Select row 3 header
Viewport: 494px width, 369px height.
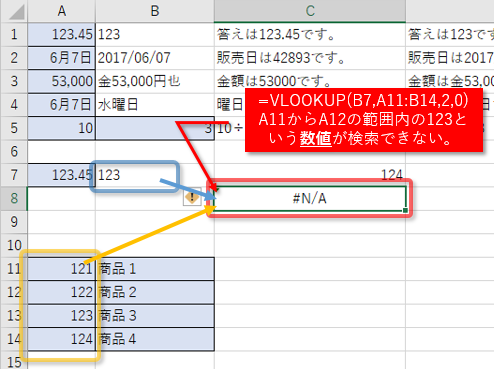[x=14, y=81]
